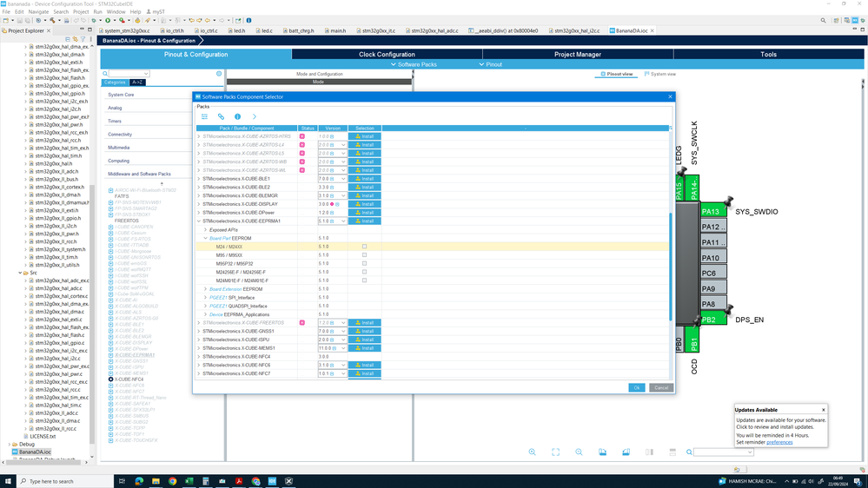Click the Debug bug toolbar icon
868x488 pixels.
94,21
